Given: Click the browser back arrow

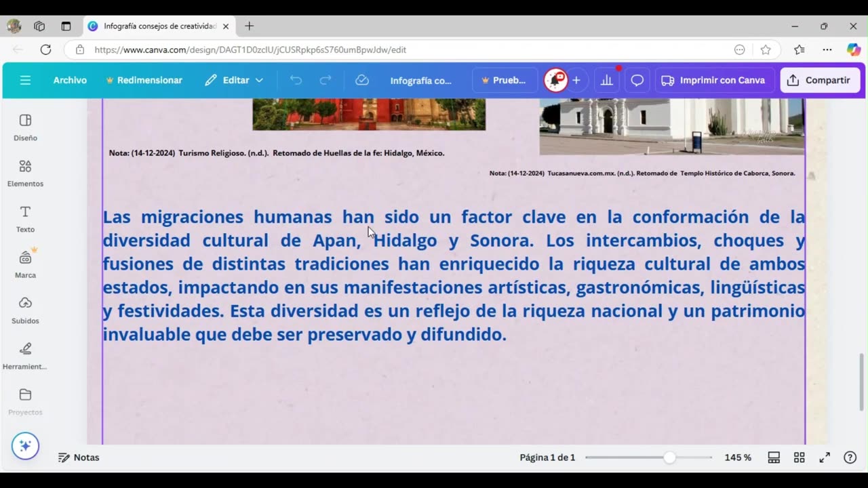Looking at the screenshot, I should click(x=18, y=49).
